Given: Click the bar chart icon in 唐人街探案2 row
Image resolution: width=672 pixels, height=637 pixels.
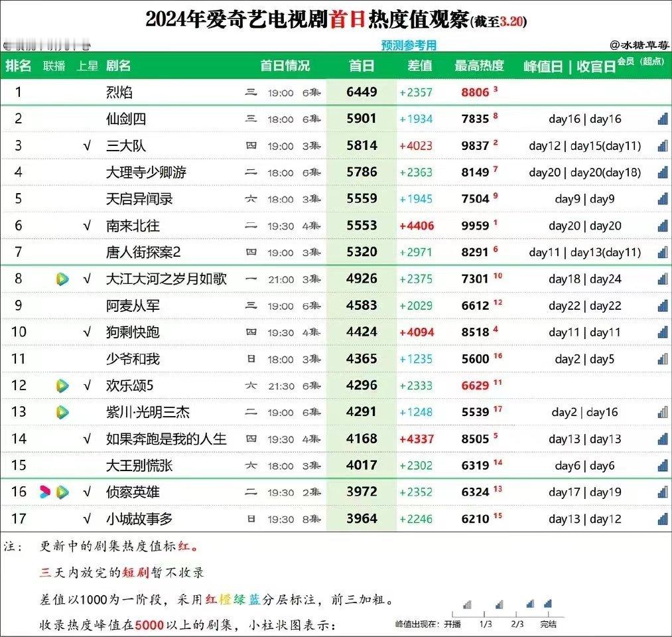Looking at the screenshot, I should [663, 252].
